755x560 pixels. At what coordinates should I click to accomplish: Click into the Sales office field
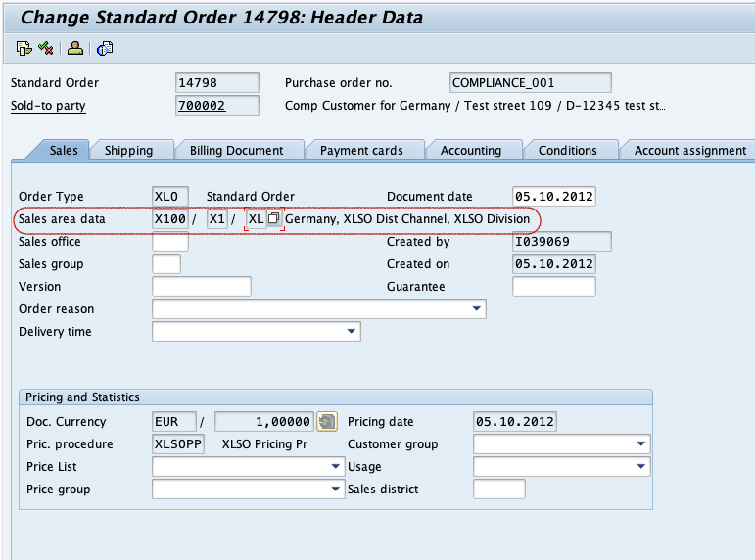point(170,241)
